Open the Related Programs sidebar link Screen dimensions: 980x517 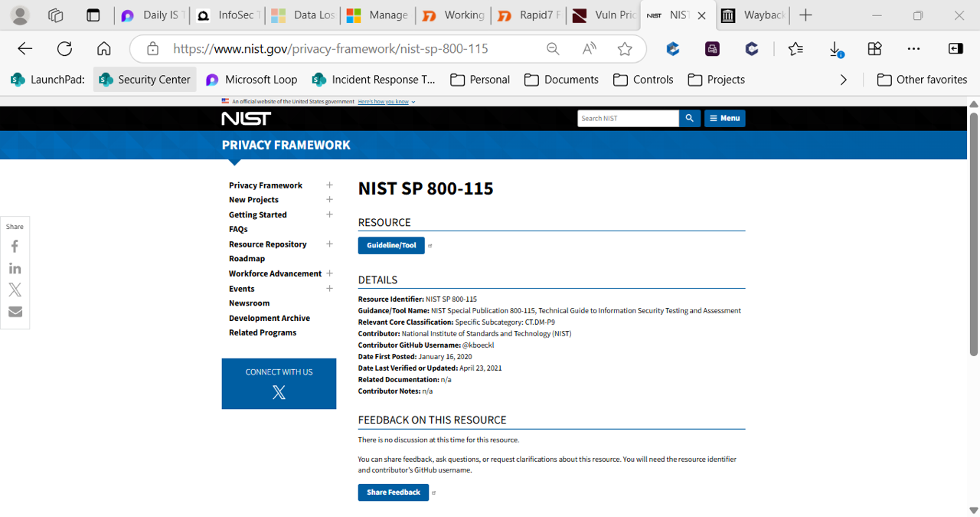263,332
